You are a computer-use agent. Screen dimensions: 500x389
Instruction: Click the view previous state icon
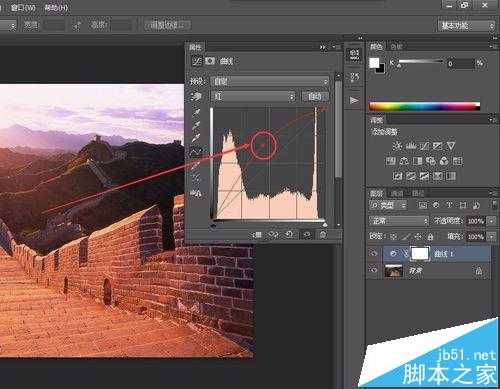click(x=273, y=235)
